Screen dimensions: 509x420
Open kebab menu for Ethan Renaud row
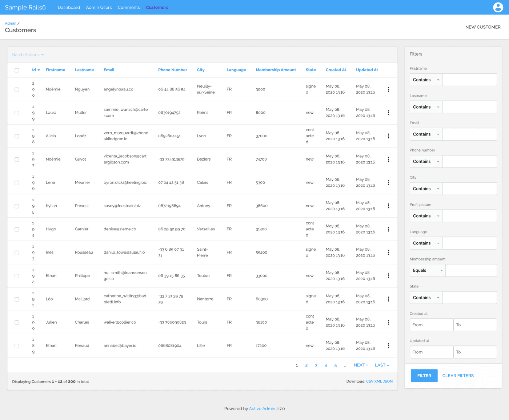click(x=388, y=346)
